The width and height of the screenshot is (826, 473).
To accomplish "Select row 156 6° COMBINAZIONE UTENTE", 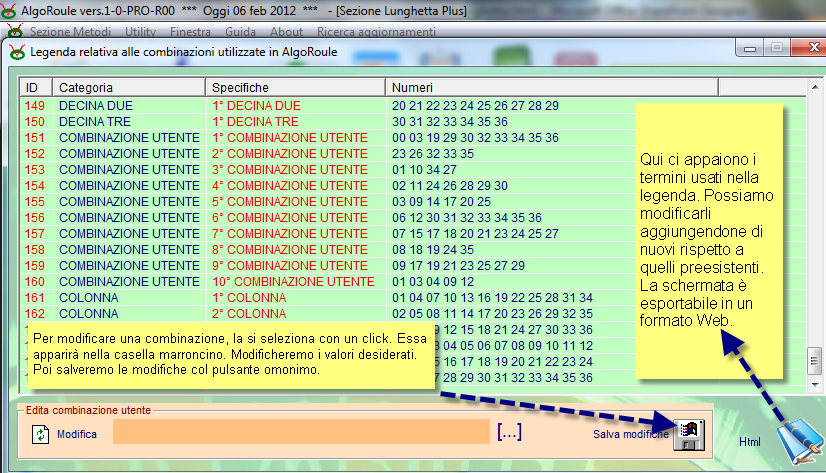I will pyautogui.click(x=414, y=218).
